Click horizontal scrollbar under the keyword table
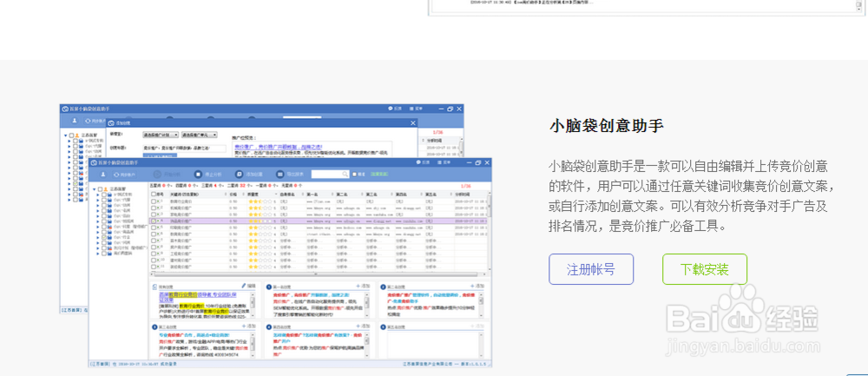Viewport: 868px width, 376px height. pyautogui.click(x=319, y=273)
